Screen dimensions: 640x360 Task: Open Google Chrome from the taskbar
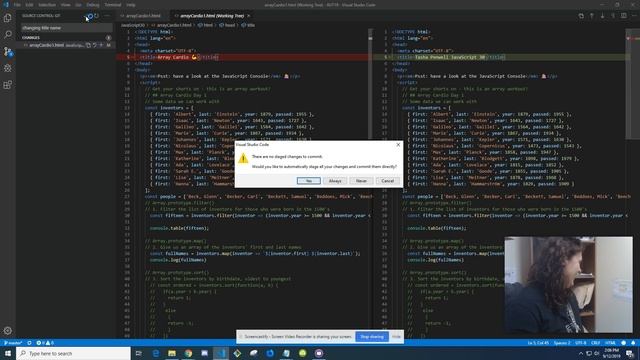188,353
